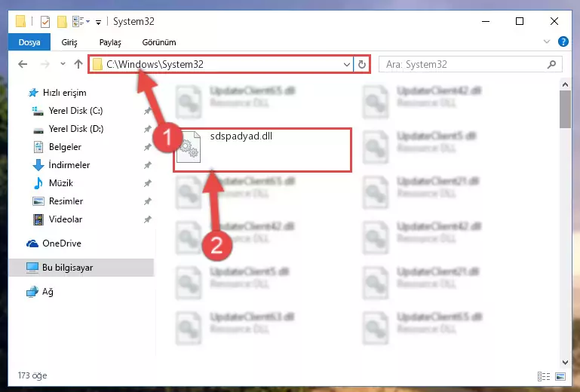580x392 pixels.
Task: Click the vertical scrollbar thumb
Action: point(565,109)
